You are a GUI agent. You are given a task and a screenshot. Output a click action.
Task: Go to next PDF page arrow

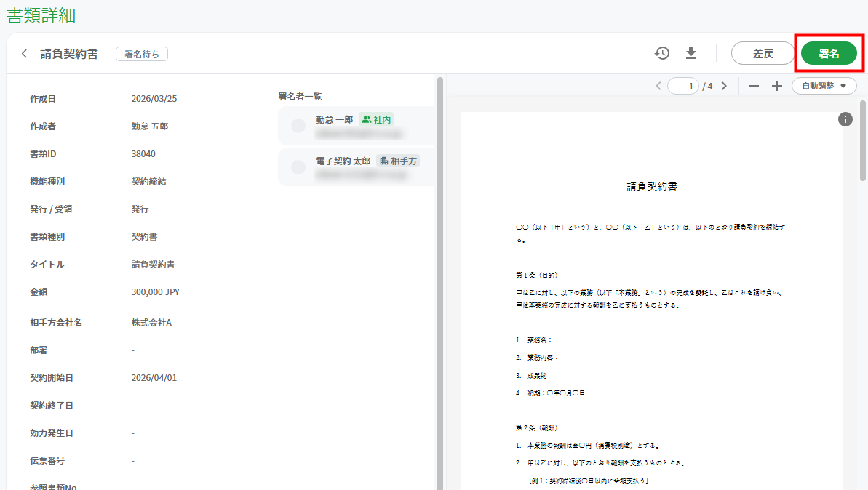click(724, 86)
